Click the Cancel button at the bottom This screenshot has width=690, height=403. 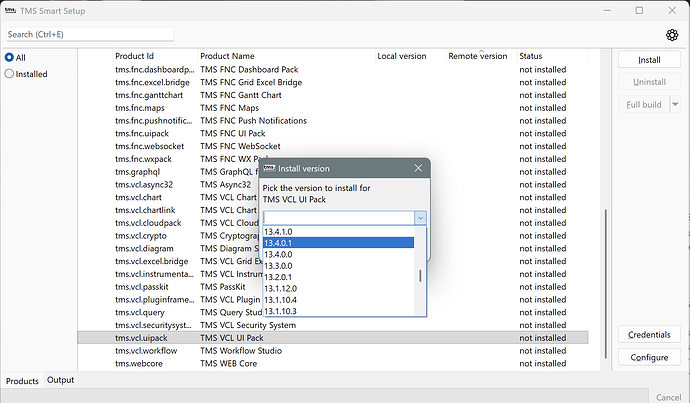tap(668, 397)
